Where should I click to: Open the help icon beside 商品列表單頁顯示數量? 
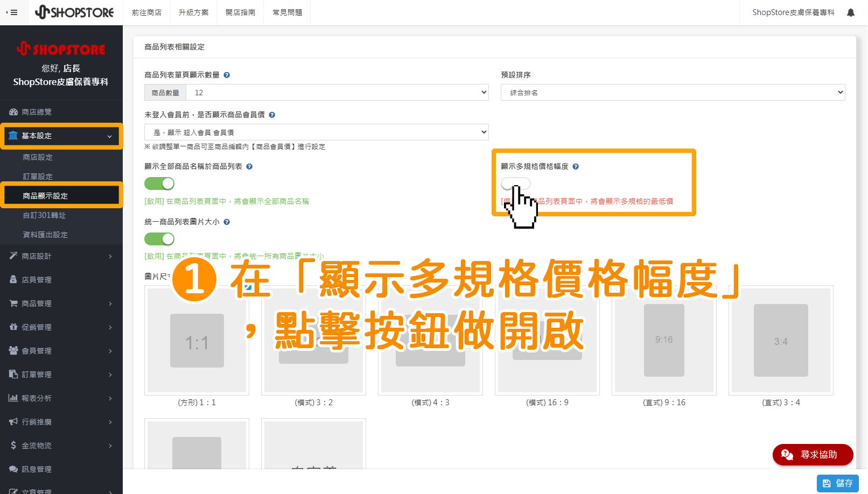click(x=227, y=75)
